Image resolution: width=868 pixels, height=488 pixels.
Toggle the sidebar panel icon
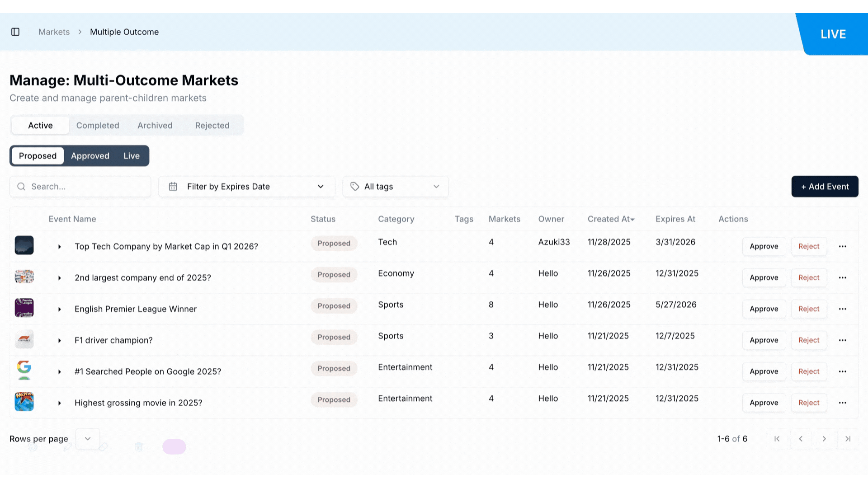(15, 32)
